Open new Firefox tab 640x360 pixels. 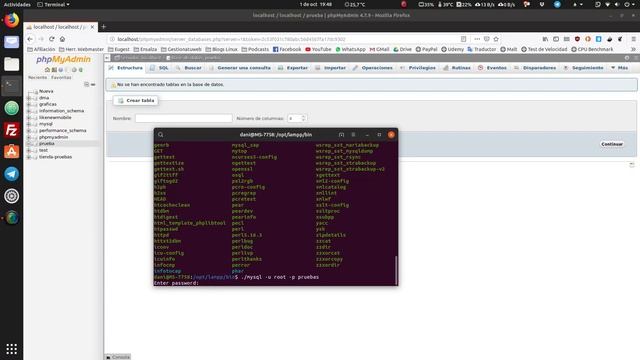(x=104, y=27)
